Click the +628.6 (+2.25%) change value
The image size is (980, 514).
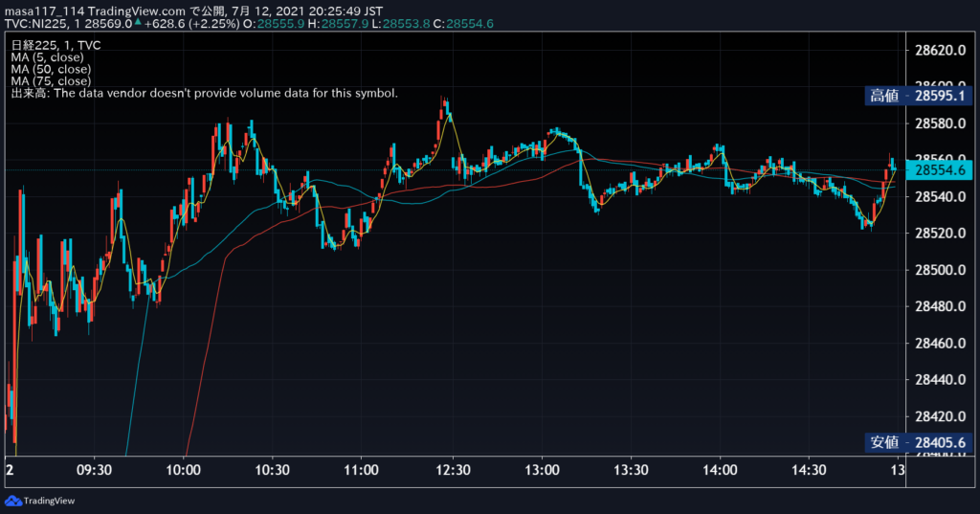191,24
